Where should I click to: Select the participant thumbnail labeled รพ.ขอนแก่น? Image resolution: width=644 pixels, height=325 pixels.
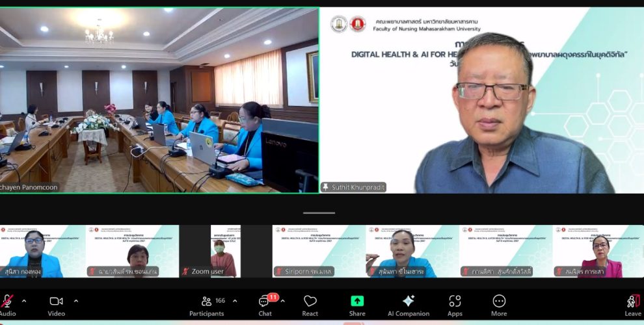click(132, 251)
